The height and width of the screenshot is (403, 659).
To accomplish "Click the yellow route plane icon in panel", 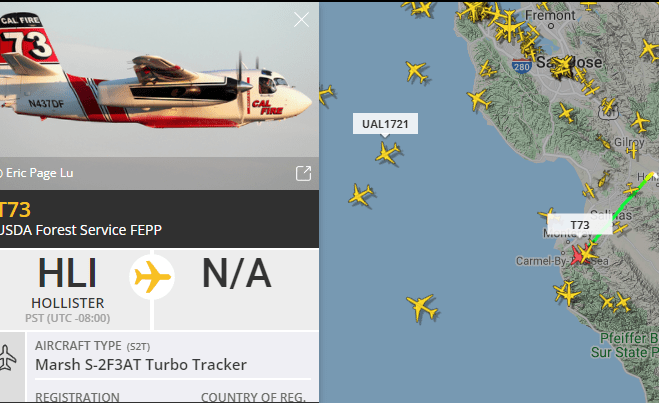I will pos(152,277).
